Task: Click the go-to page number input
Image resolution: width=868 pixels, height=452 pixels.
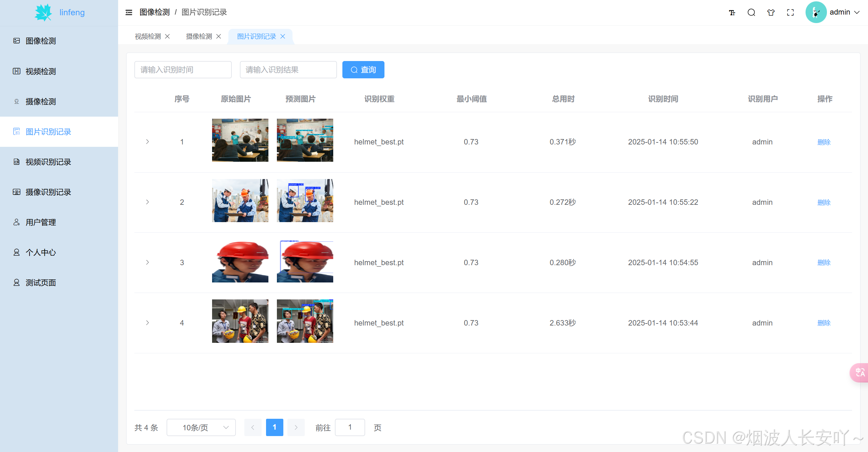Action: pos(350,427)
